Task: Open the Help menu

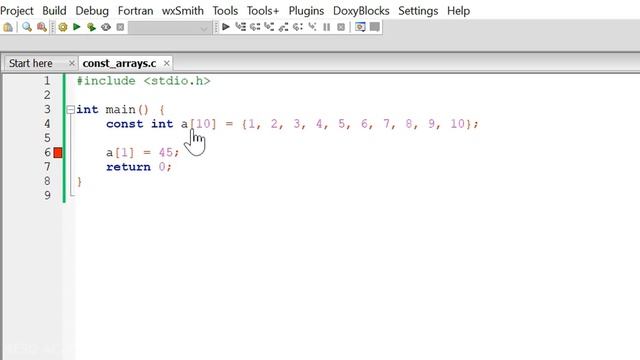Action: pos(458,11)
